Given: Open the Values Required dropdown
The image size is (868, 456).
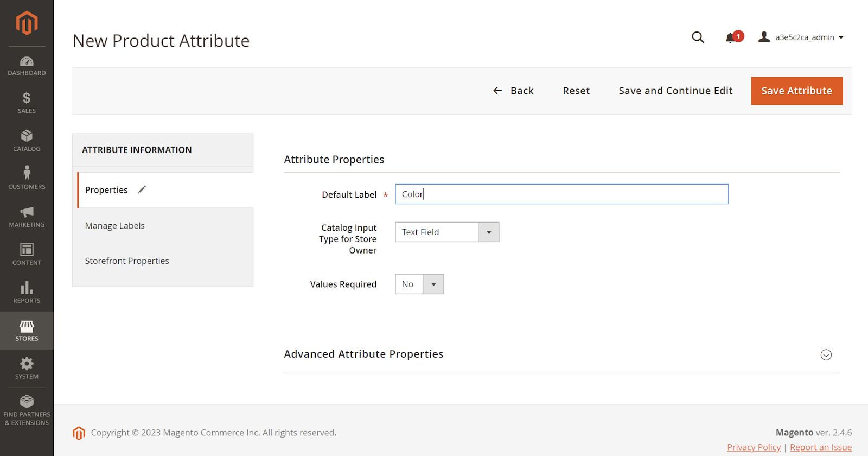Looking at the screenshot, I should click(x=419, y=284).
